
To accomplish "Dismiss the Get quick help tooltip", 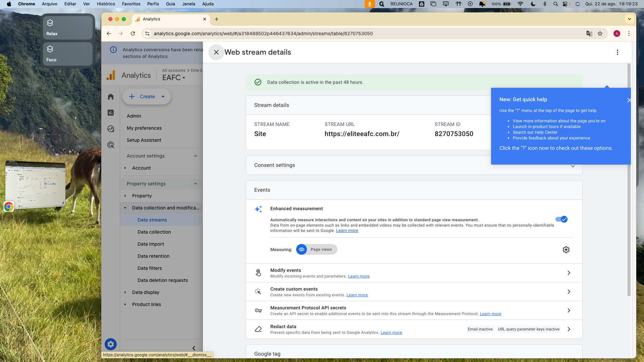I will pyautogui.click(x=629, y=100).
